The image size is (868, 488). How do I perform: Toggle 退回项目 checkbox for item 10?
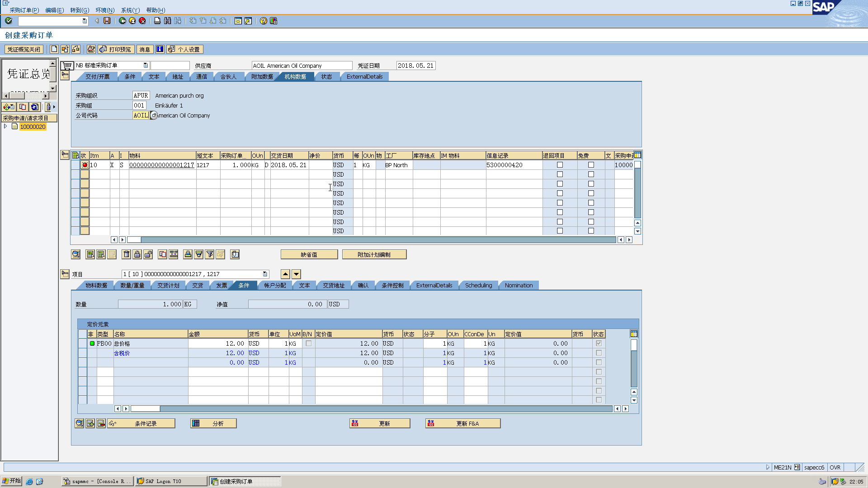tap(560, 165)
